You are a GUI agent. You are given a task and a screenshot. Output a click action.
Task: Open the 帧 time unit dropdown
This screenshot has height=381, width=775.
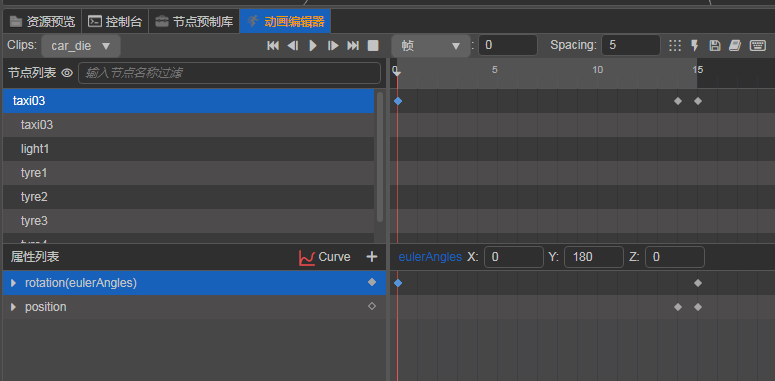pyautogui.click(x=431, y=46)
